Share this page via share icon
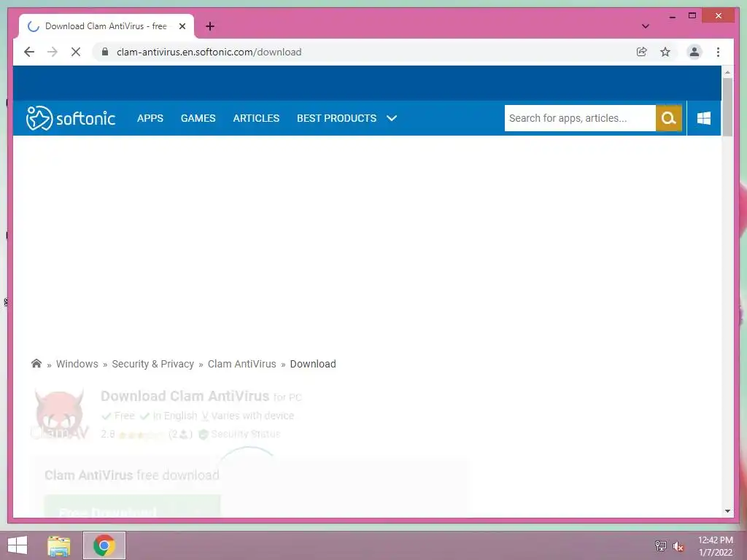 pos(642,52)
